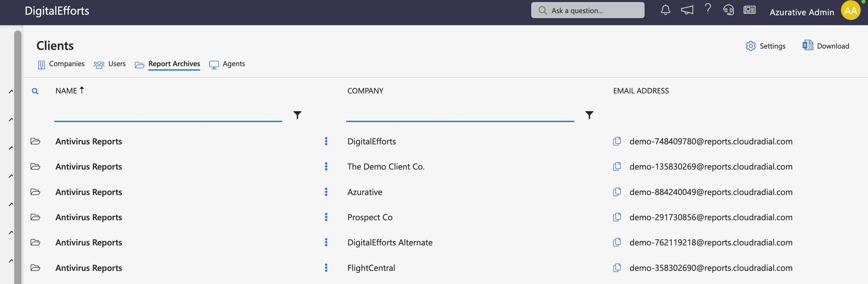
Task: Focus the Name filter input field
Action: pyautogui.click(x=168, y=115)
